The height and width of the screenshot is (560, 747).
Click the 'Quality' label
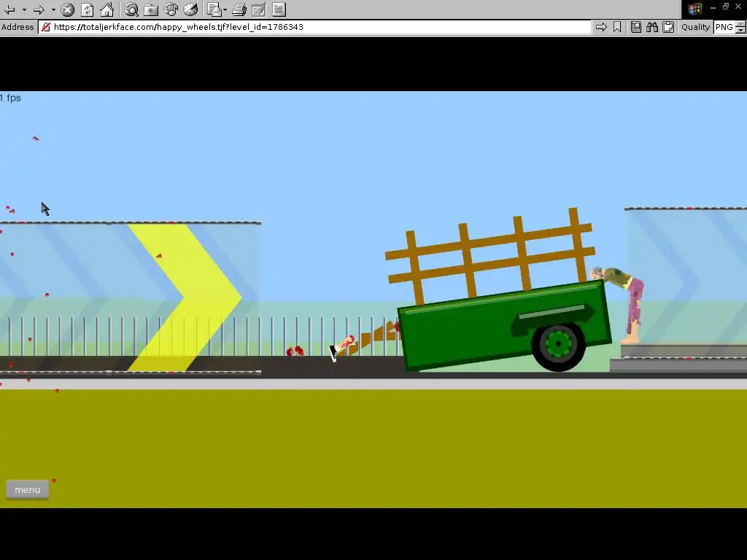695,27
